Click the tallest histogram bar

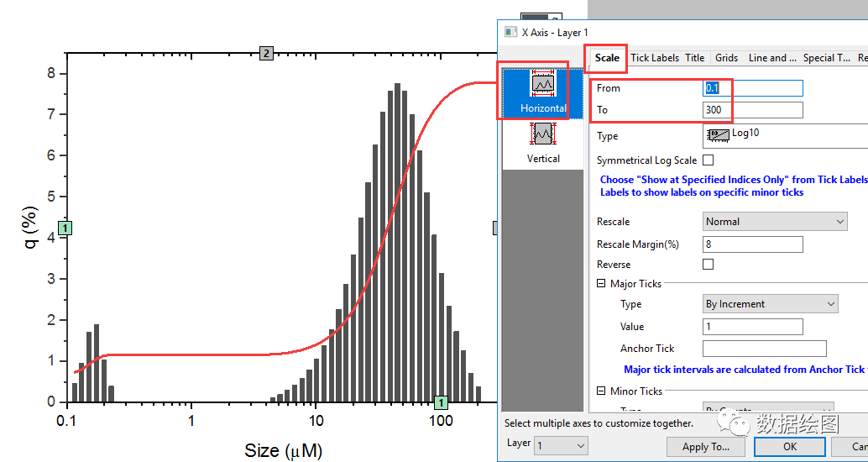coord(397,243)
